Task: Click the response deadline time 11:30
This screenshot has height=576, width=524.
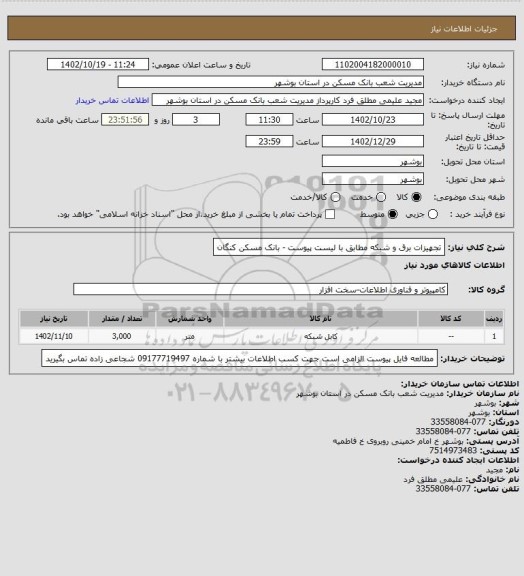Action: (269, 120)
